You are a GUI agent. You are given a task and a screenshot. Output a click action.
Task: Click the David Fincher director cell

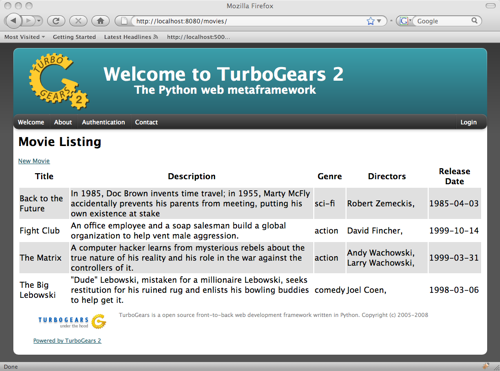point(387,230)
